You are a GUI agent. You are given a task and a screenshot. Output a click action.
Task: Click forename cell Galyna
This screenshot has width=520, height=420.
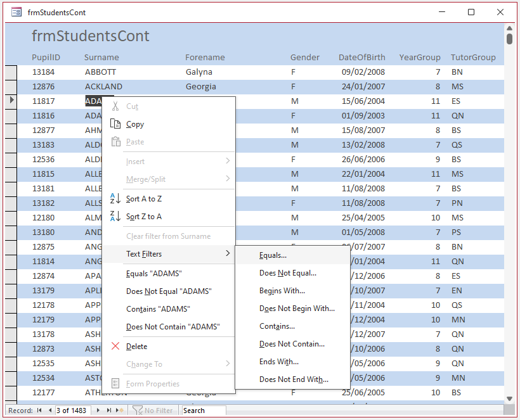199,72
